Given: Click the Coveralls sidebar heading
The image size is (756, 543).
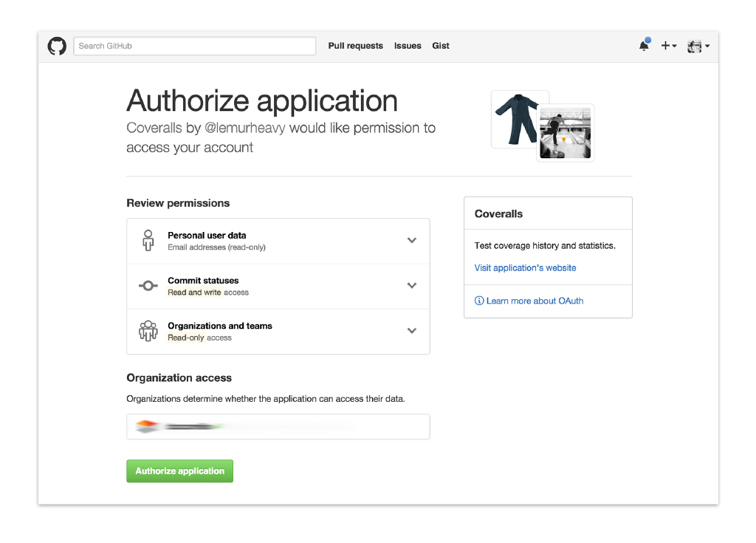Looking at the screenshot, I should [498, 214].
